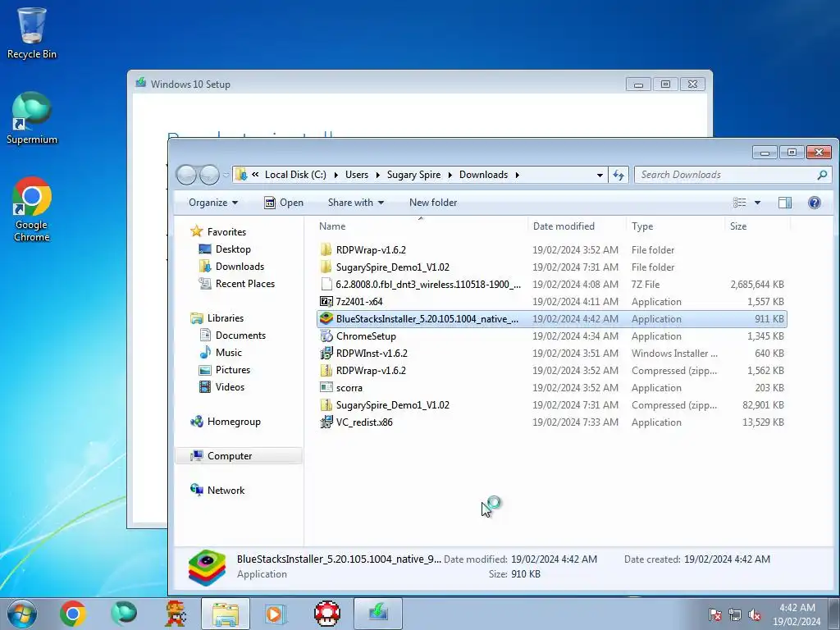Expand the address bar history dropdown
The width and height of the screenshot is (840, 630).
(600, 175)
